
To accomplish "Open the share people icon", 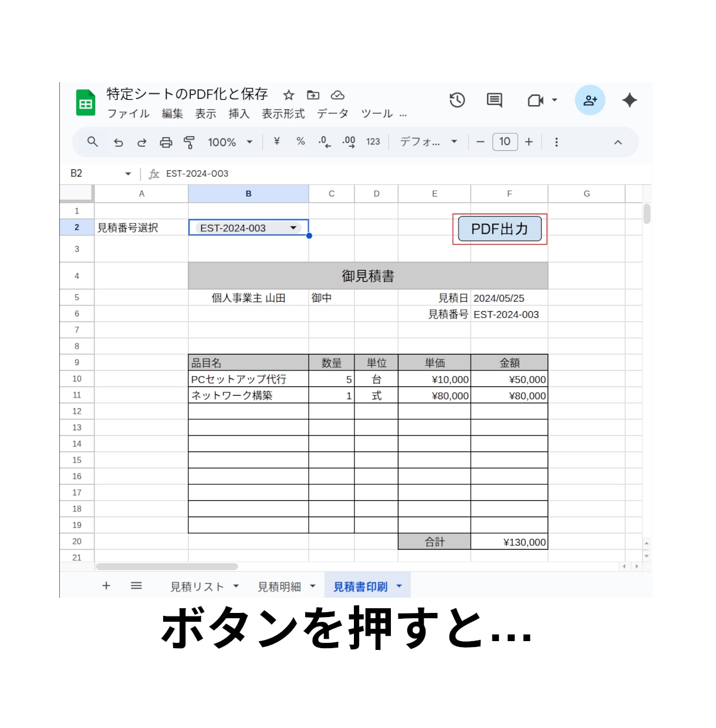I will [x=590, y=100].
